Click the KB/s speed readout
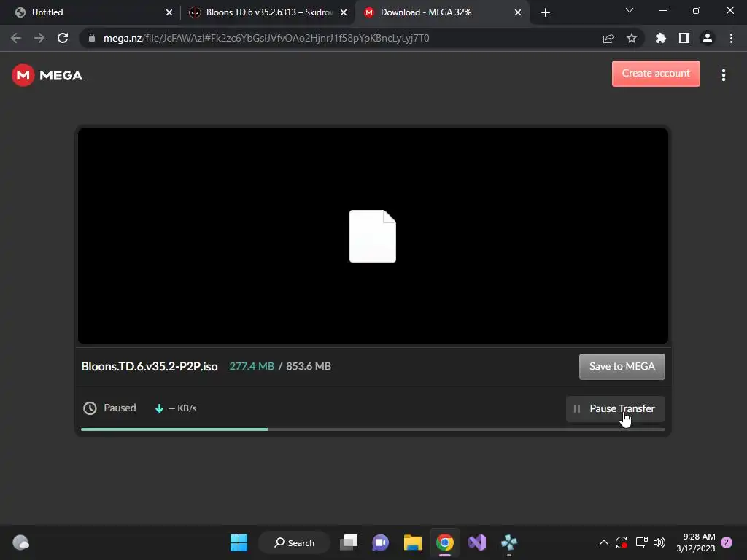The image size is (747, 560). pyautogui.click(x=182, y=408)
